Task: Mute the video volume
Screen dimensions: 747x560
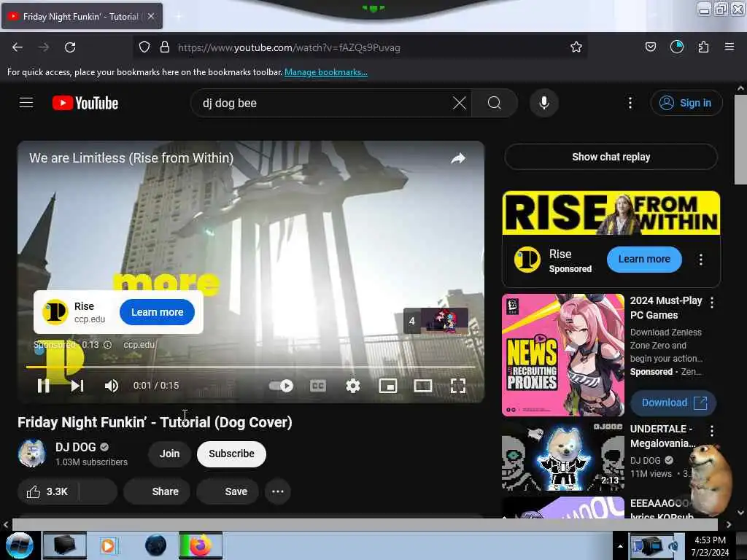Action: (112, 386)
